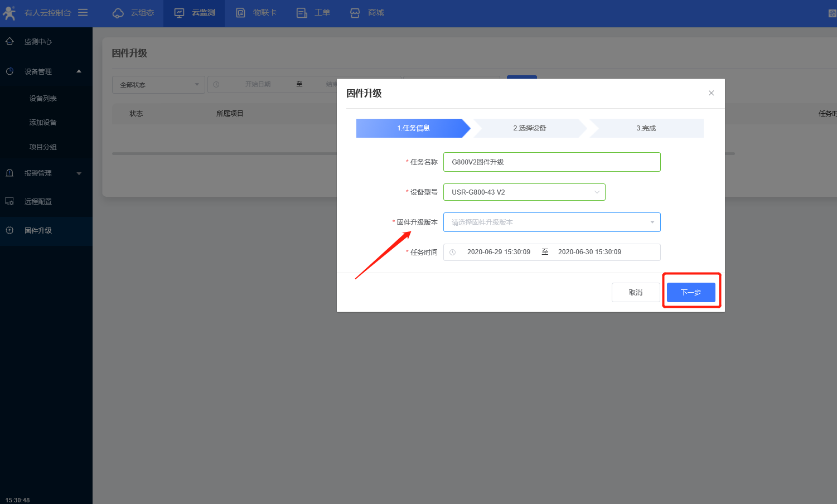Viewport: 837px width, 504px height.
Task: Click the 云组态 cloud icon in top bar
Action: click(118, 13)
